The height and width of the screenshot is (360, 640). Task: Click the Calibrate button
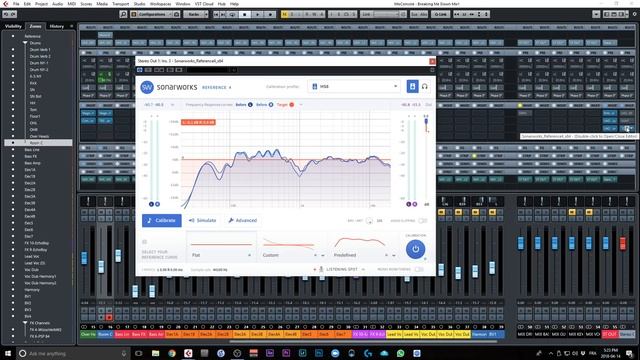(x=162, y=220)
